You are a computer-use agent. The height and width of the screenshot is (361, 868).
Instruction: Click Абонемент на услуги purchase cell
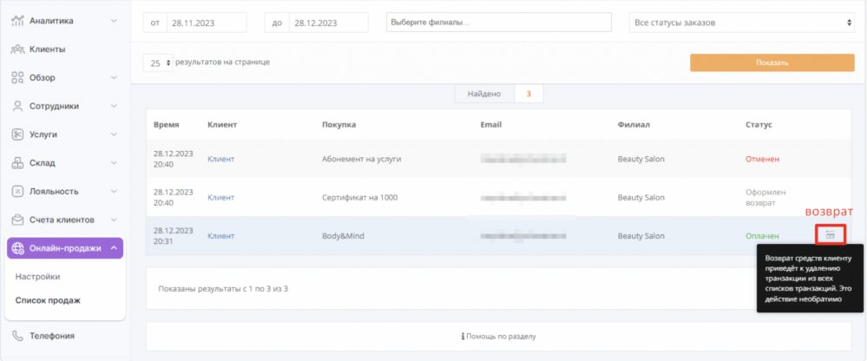361,159
